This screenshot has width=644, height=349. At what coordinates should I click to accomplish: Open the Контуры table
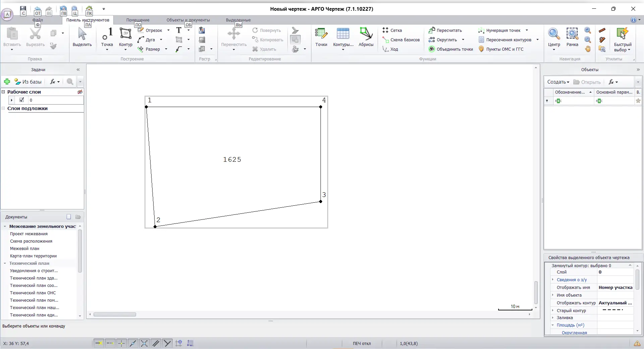[343, 37]
